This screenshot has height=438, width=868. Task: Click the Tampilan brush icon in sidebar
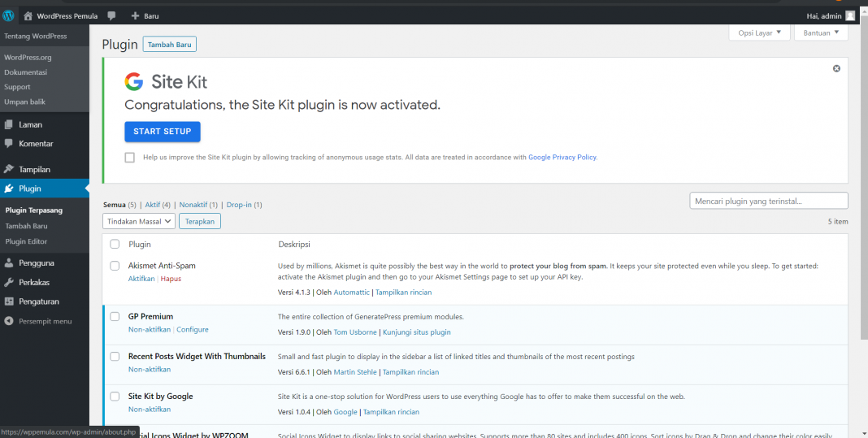coord(9,170)
